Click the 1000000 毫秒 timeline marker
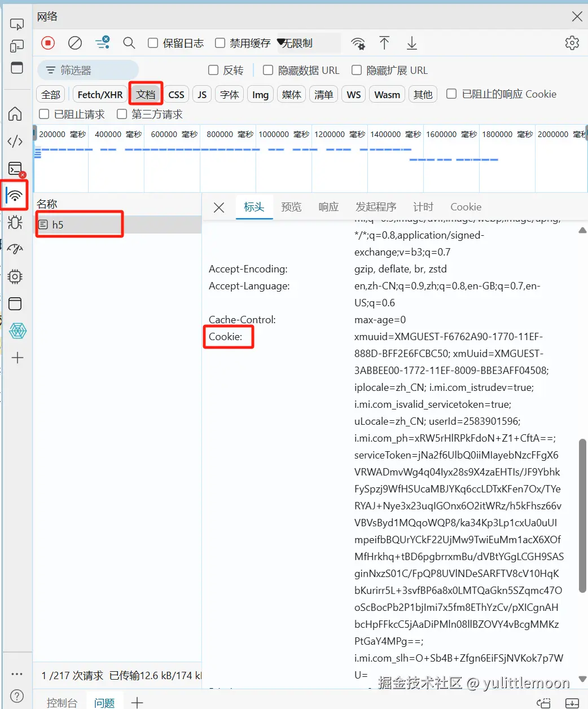The width and height of the screenshot is (588, 709). coord(284,134)
